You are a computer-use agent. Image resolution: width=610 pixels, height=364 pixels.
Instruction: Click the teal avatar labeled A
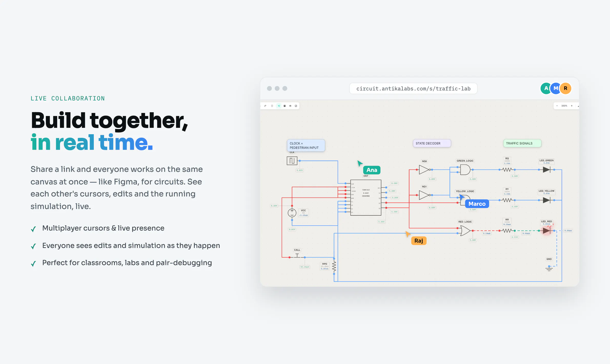(546, 88)
